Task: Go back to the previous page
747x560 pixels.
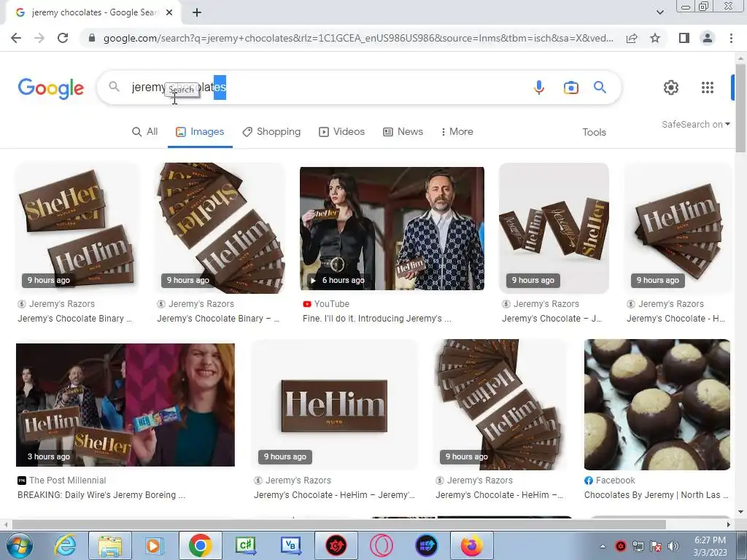Action: tap(16, 38)
